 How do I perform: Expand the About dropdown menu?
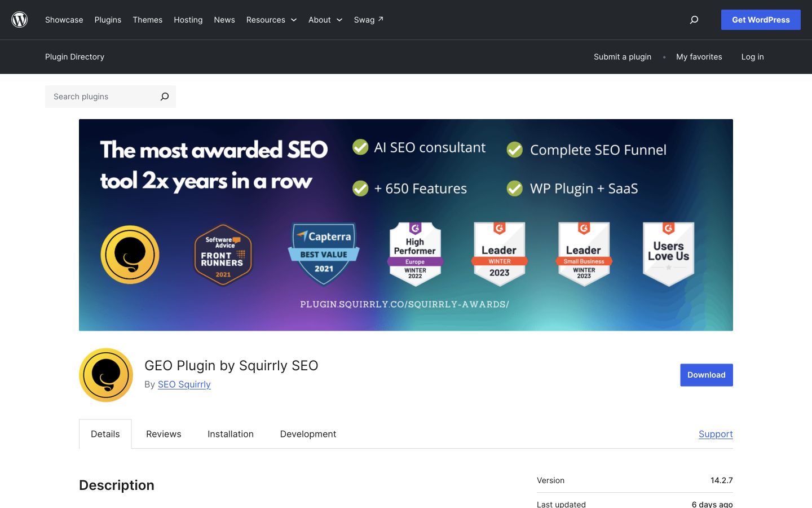pos(325,20)
